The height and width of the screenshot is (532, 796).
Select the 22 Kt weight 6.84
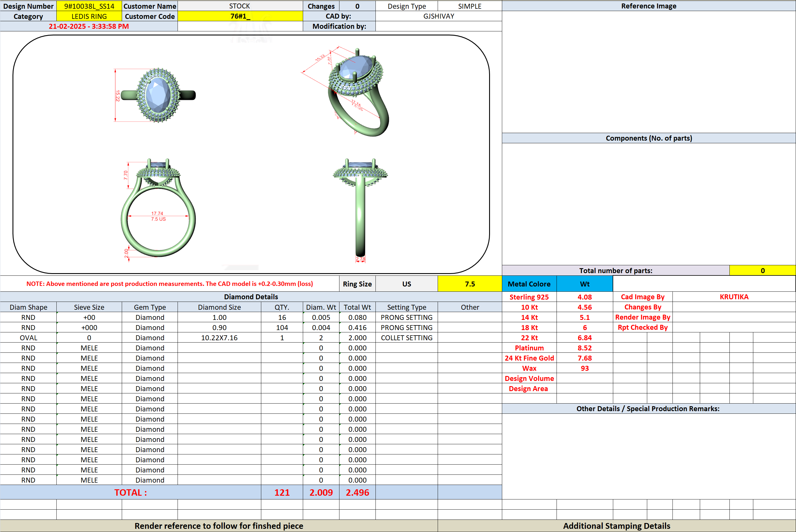[x=585, y=338]
